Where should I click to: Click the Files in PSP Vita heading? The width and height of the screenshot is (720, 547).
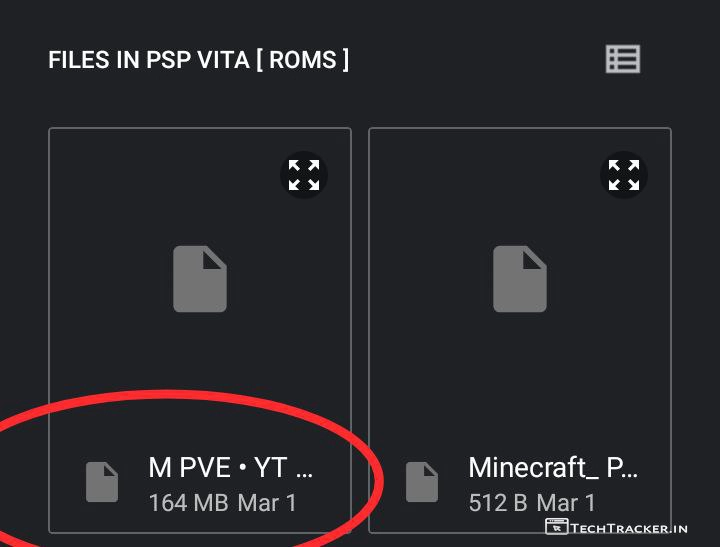(150, 60)
